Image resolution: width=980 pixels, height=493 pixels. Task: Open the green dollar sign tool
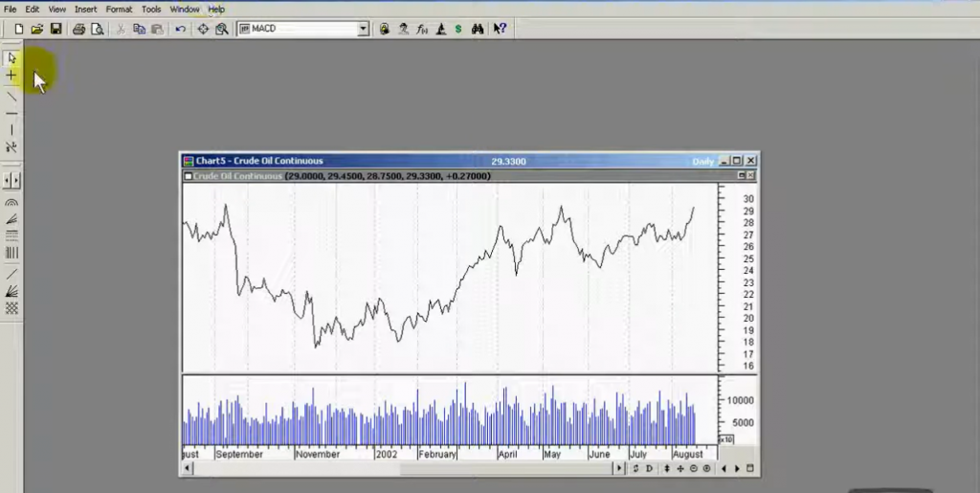[x=458, y=29]
